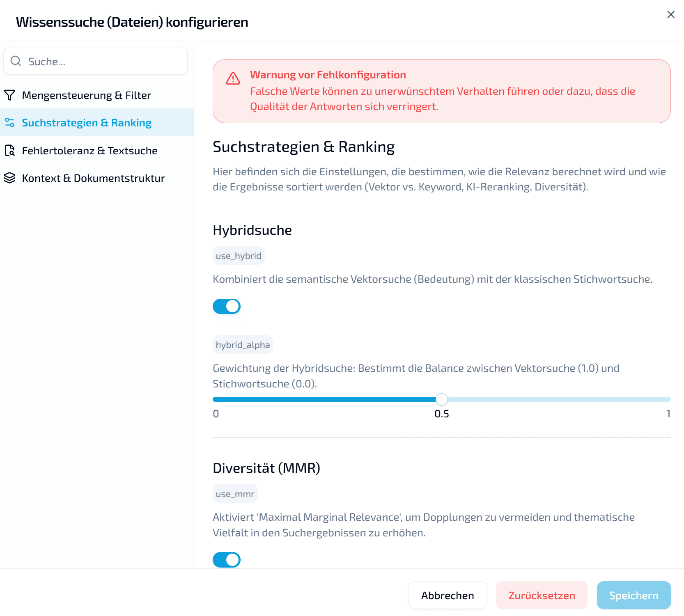Click inside the Suche search field
Screen dimensions: 684x616
coord(94,61)
